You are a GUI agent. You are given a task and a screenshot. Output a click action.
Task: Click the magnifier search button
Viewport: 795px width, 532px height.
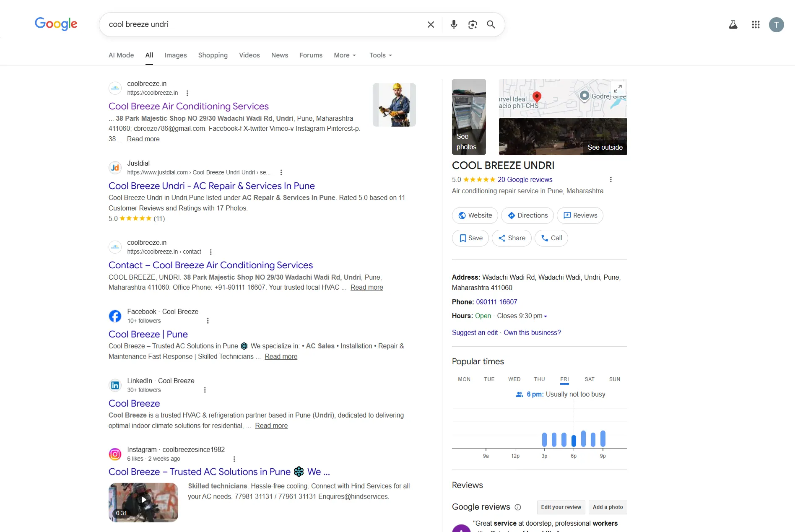(x=491, y=25)
